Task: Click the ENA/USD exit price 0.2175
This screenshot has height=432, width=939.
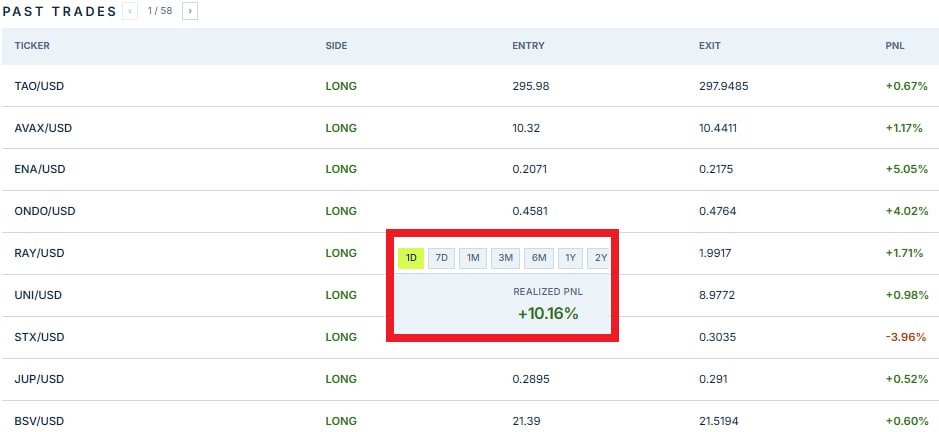Action: click(x=716, y=170)
